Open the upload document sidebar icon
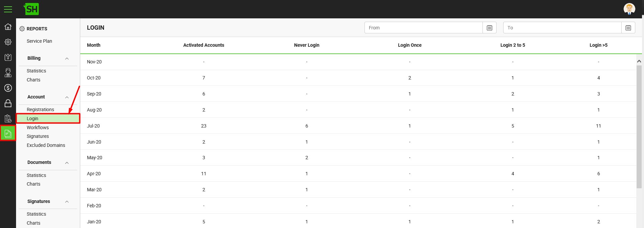This screenshot has width=644, height=228. (x=8, y=57)
